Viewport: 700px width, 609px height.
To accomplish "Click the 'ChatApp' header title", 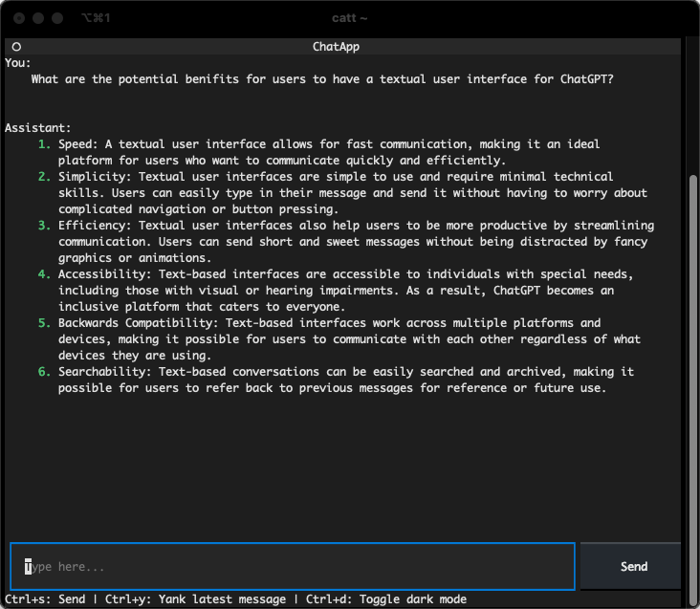I will point(336,47).
